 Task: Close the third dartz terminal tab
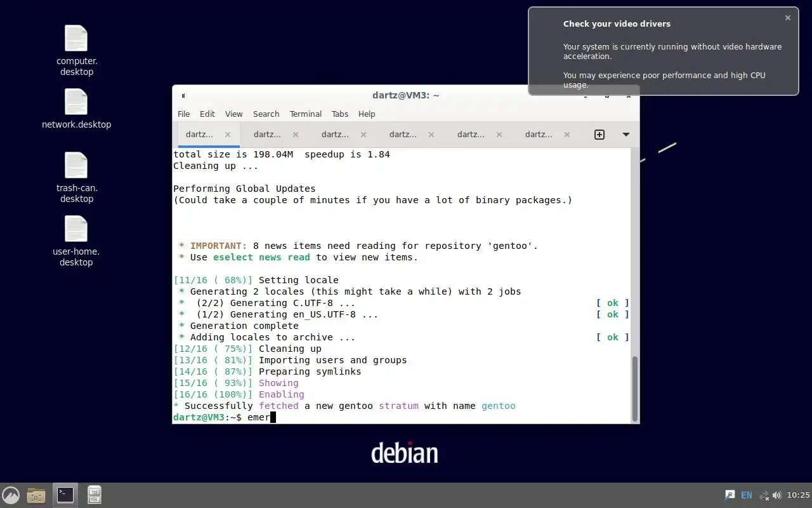tap(363, 135)
